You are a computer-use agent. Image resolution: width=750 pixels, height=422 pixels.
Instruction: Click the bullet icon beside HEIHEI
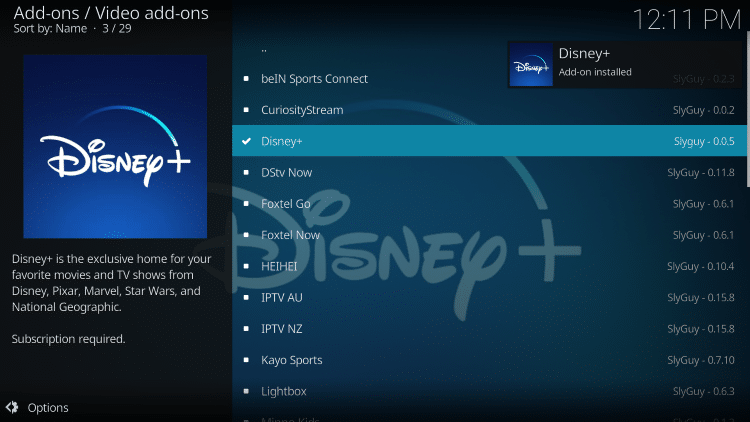tap(246, 266)
